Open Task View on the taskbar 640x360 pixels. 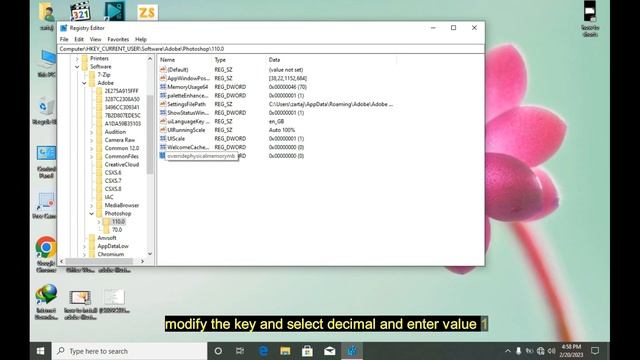pyautogui.click(x=240, y=351)
